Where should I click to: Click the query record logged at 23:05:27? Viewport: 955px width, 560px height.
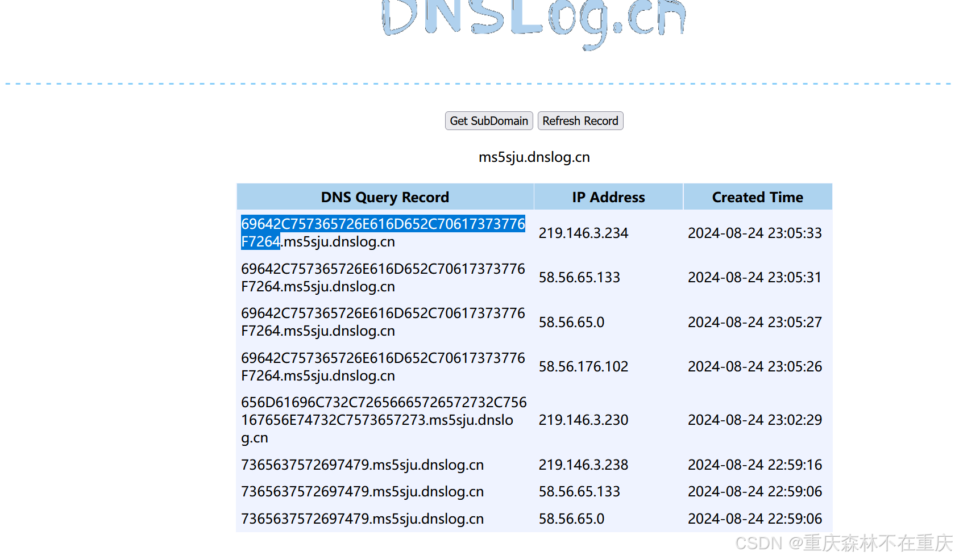(383, 322)
